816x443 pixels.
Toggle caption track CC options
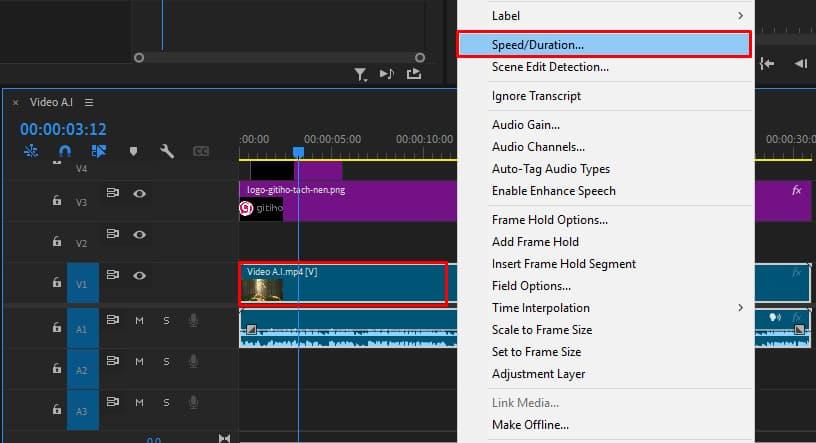point(201,151)
